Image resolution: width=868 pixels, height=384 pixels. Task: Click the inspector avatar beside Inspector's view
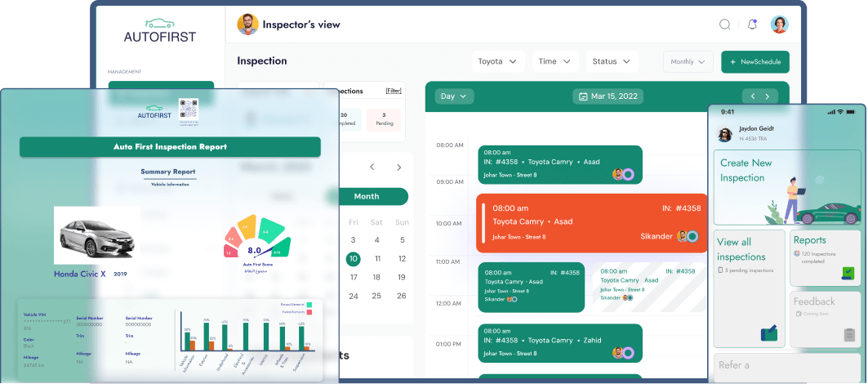(247, 25)
